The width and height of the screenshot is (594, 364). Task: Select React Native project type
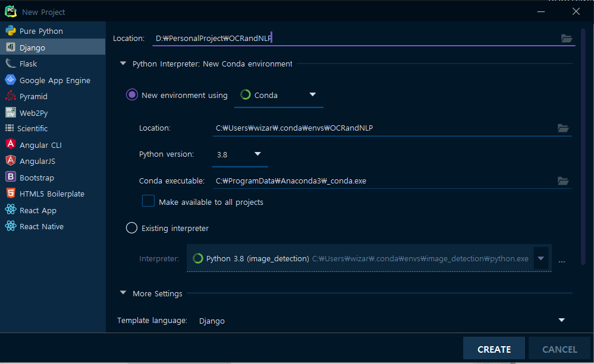pyautogui.click(x=53, y=226)
